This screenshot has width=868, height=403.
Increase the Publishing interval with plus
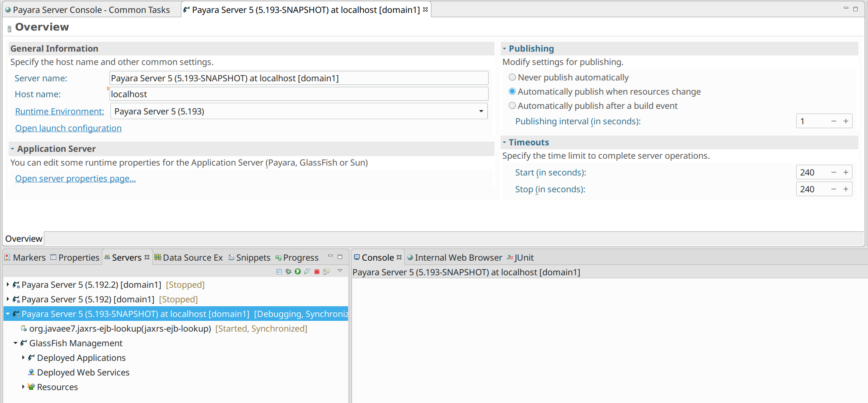tap(846, 121)
